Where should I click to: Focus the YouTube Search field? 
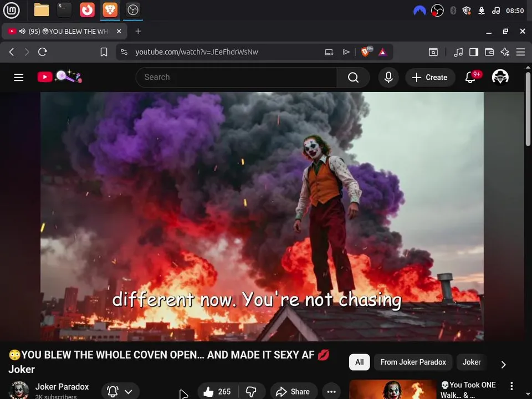click(236, 78)
